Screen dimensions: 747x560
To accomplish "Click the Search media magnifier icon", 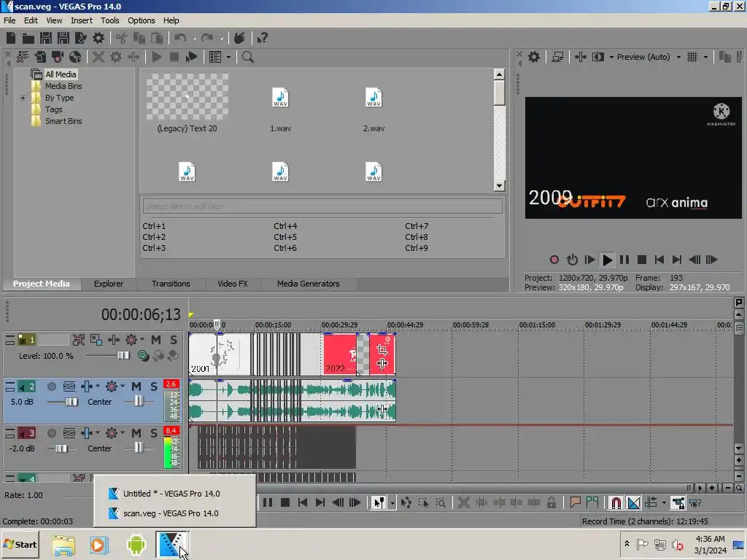I will tap(248, 57).
